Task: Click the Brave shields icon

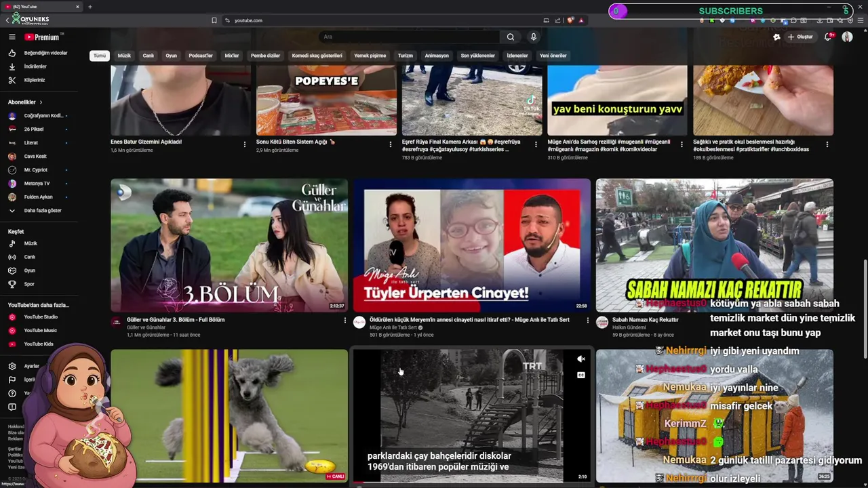Action: [571, 20]
